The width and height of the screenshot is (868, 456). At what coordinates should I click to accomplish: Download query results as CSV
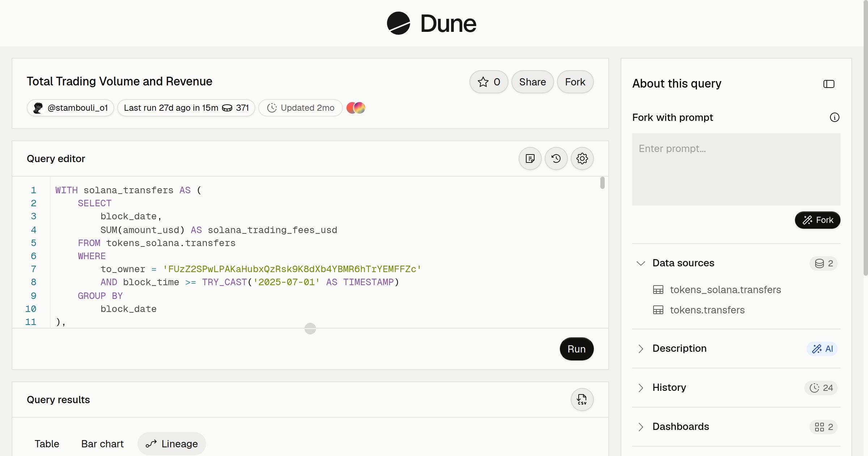click(582, 400)
